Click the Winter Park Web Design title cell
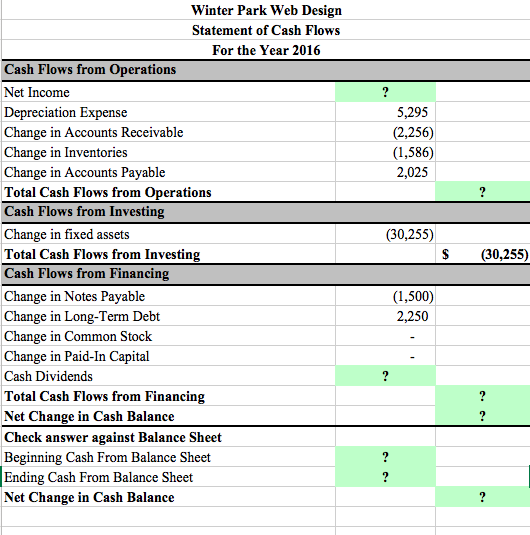 click(266, 10)
